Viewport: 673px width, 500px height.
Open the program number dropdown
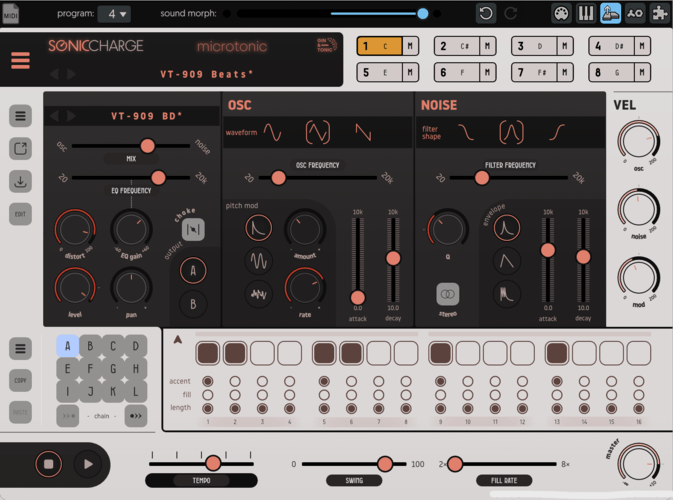(114, 14)
